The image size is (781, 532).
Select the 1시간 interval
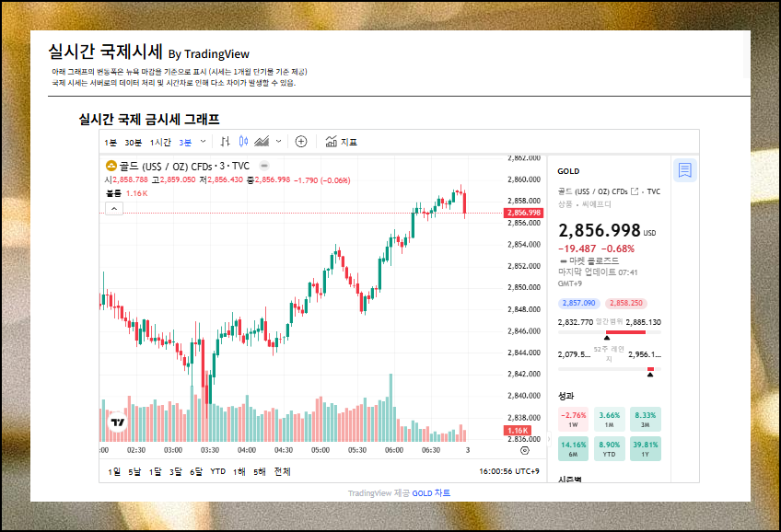[160, 143]
